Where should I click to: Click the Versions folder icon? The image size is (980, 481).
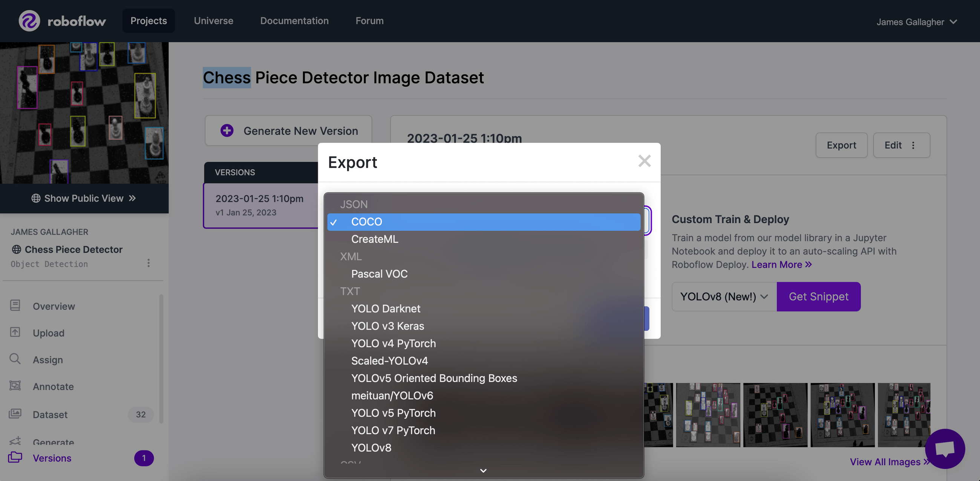pos(15,458)
